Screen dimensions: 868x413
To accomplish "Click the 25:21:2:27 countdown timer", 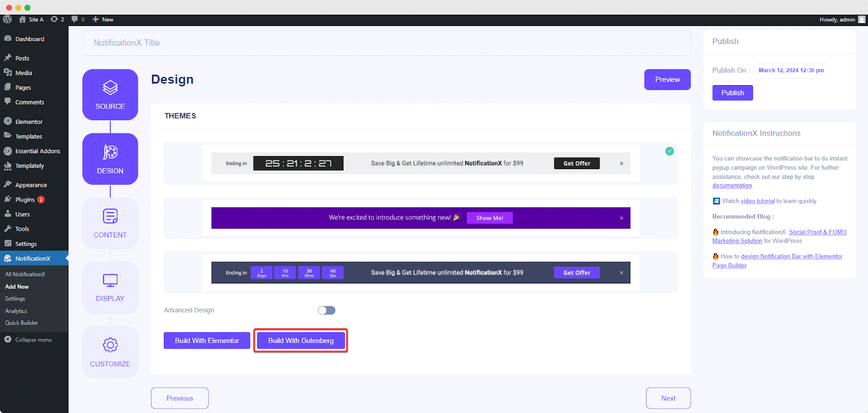I will click(x=298, y=163).
